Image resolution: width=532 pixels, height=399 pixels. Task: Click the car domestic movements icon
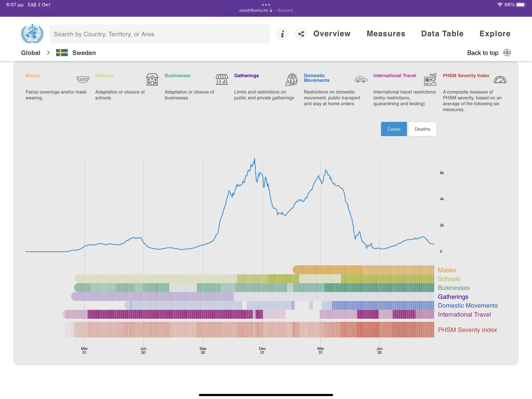pos(361,79)
